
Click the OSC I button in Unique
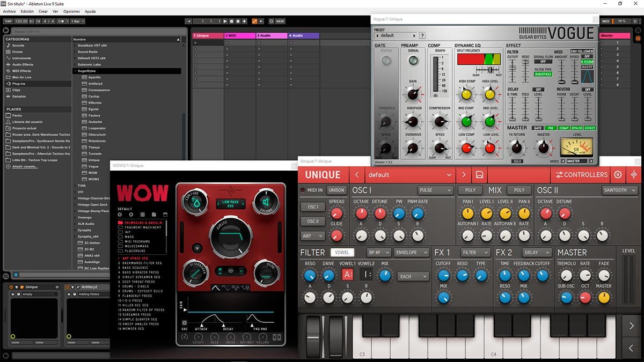pyautogui.click(x=313, y=206)
